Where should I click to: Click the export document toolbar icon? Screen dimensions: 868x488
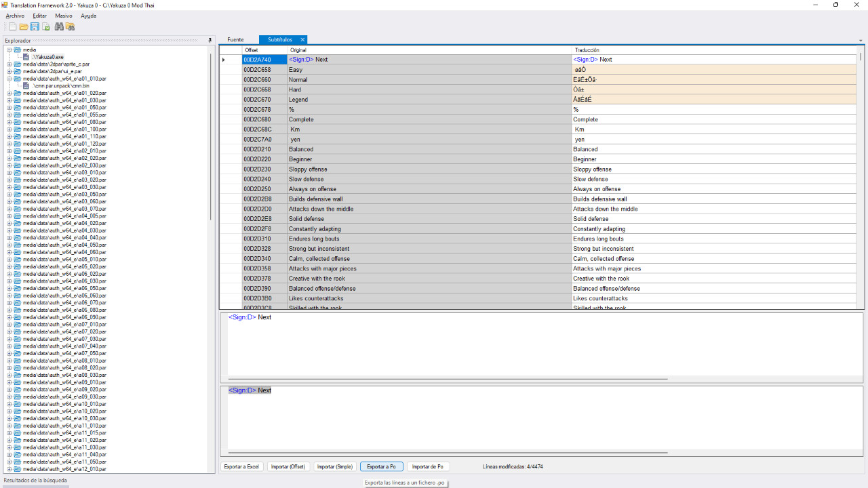45,26
